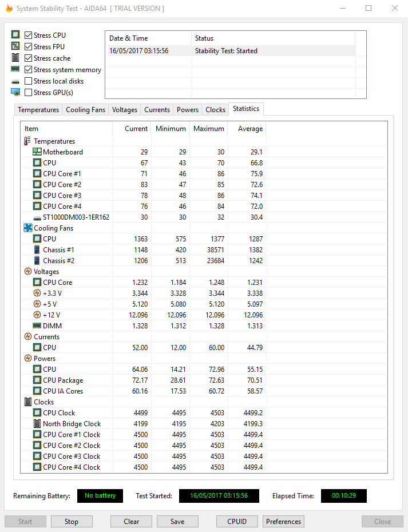
Task: Toggle the Stress system memory checkbox
Action: pos(29,70)
